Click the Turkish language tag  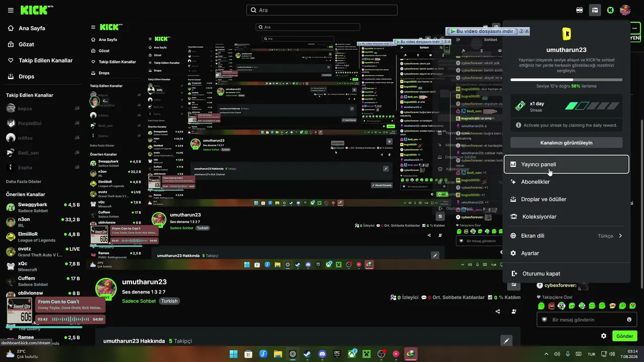(x=170, y=301)
